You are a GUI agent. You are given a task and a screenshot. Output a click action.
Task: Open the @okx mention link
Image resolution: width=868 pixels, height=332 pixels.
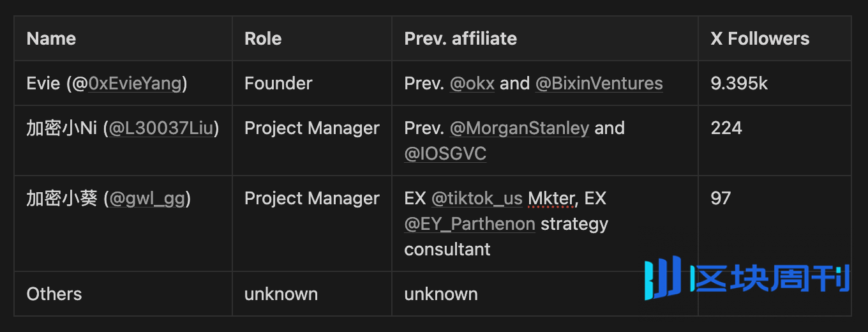point(472,84)
